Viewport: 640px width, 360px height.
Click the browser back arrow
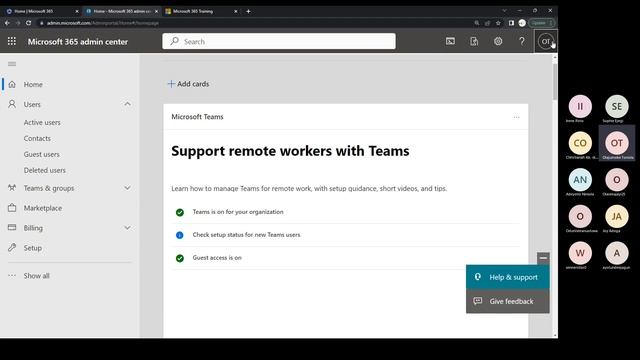pyautogui.click(x=7, y=23)
